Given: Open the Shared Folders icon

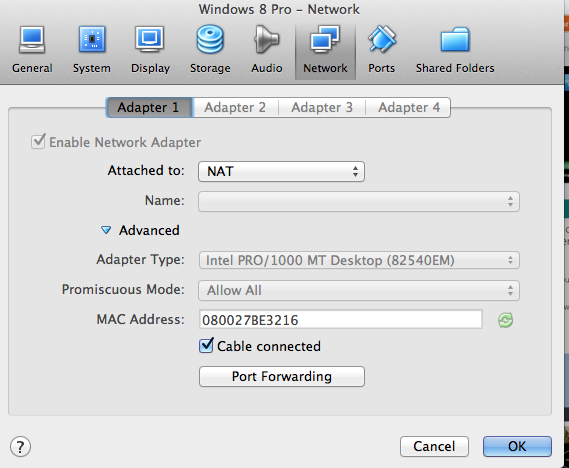Looking at the screenshot, I should [455, 39].
